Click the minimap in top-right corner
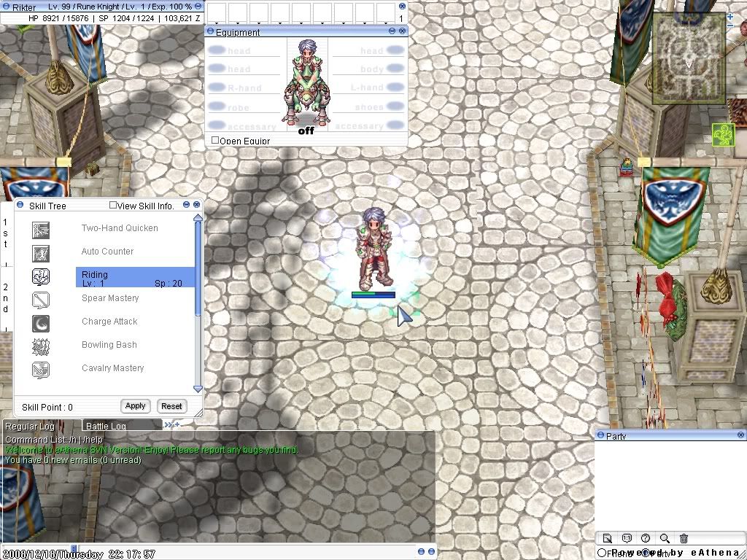The width and height of the screenshot is (747, 560). [689, 58]
